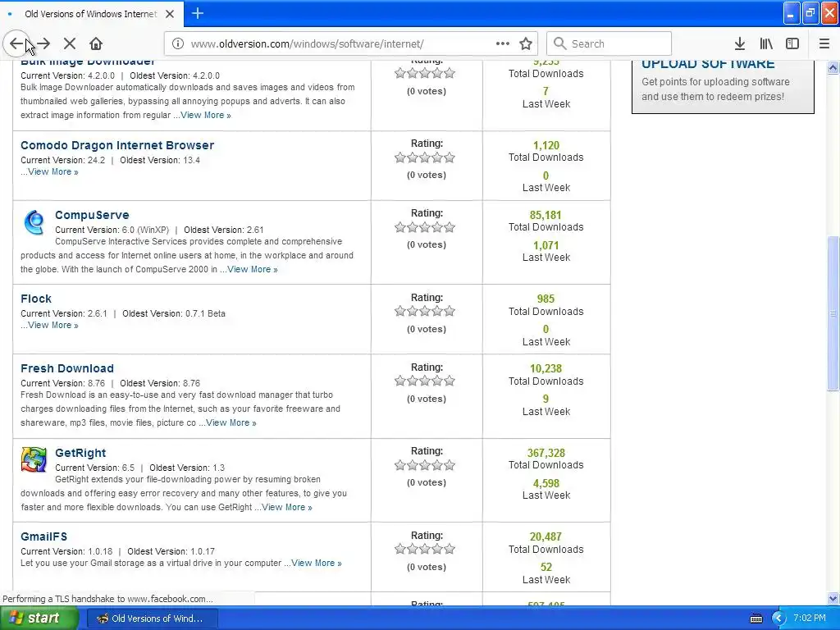View more about GmailFS description
The height and width of the screenshot is (630, 840).
point(316,563)
